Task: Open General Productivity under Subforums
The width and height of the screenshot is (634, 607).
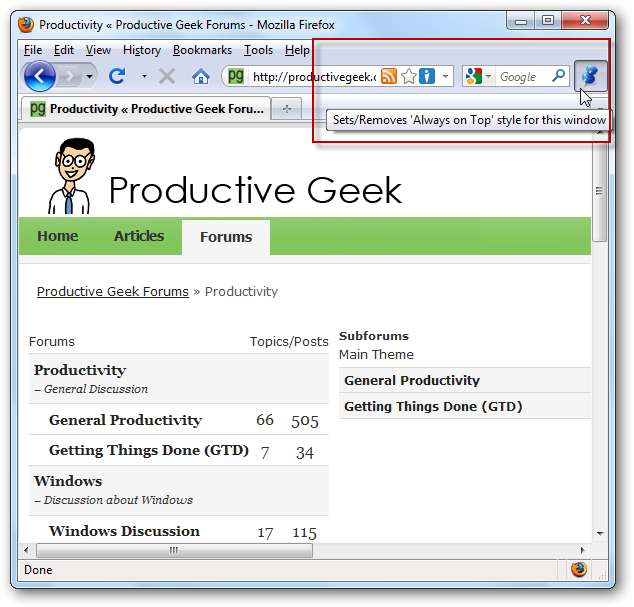Action: 412,381
